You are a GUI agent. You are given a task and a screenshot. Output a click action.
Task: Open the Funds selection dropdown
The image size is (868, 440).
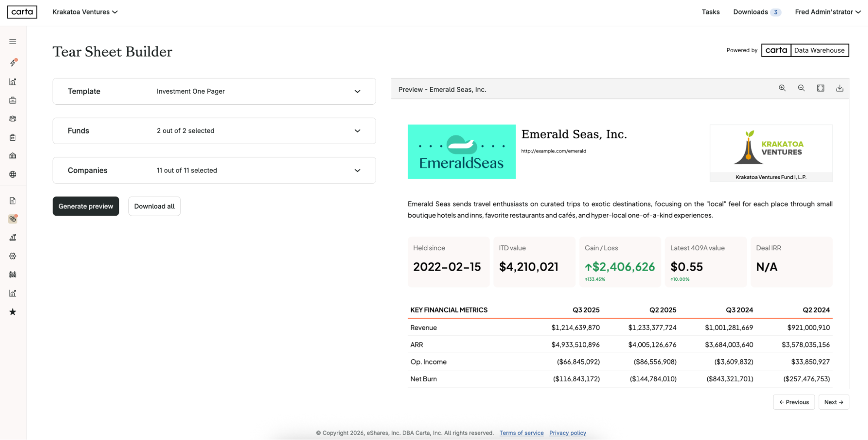click(357, 131)
